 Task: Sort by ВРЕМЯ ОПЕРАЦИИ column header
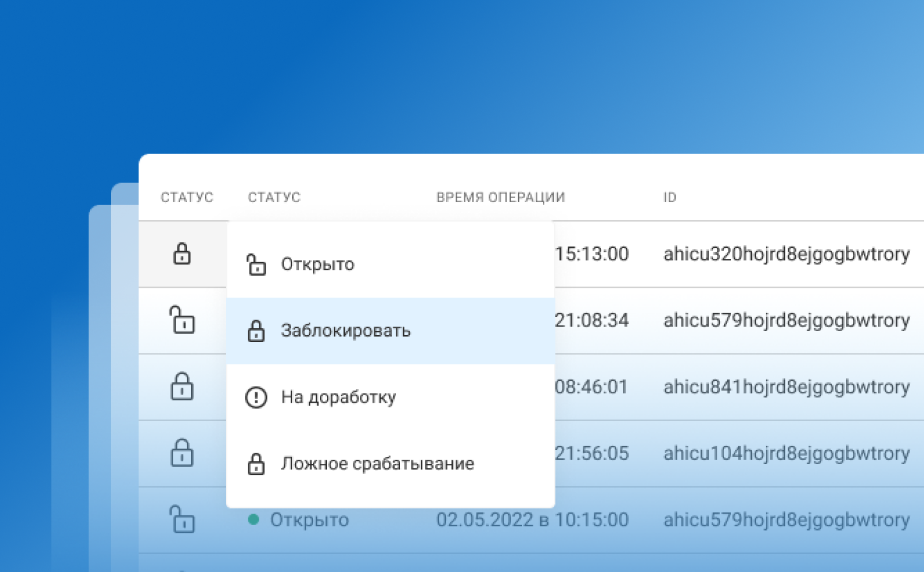tap(501, 198)
